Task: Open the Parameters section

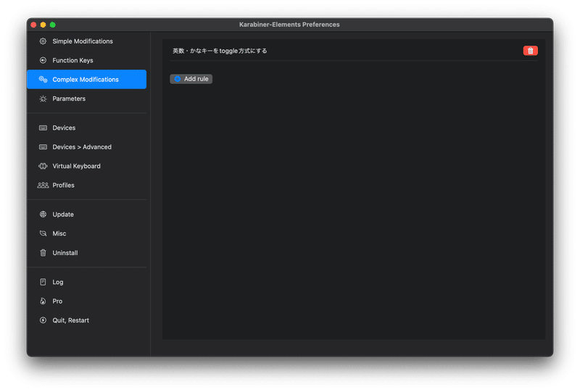Action: [x=86, y=99]
